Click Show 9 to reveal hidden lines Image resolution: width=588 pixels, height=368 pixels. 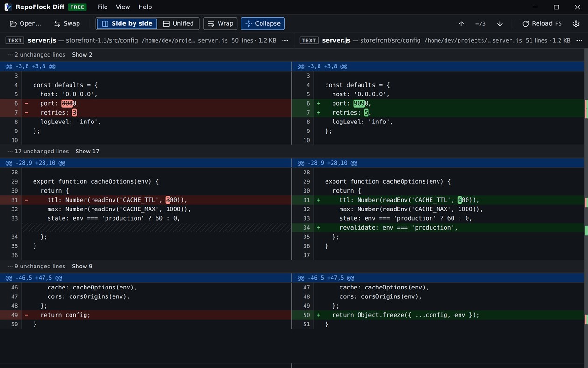(82, 267)
